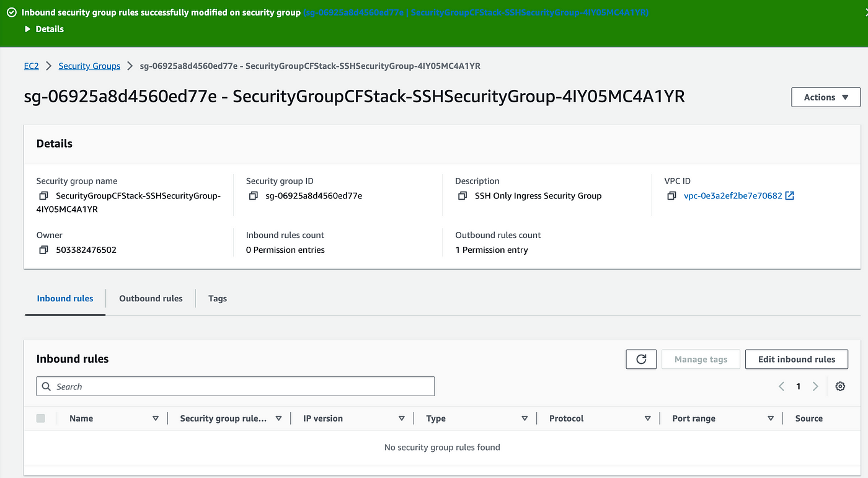
Task: Switch to the Tags tab
Action: tap(218, 298)
